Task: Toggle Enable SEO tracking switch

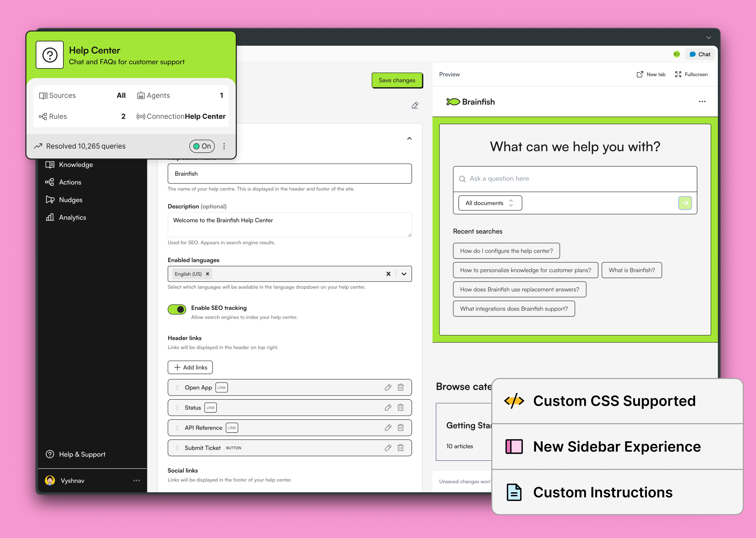Action: point(177,309)
